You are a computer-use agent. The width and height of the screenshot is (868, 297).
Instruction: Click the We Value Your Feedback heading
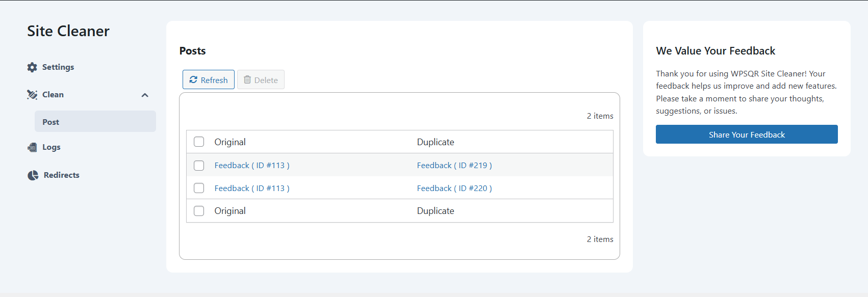(x=716, y=51)
